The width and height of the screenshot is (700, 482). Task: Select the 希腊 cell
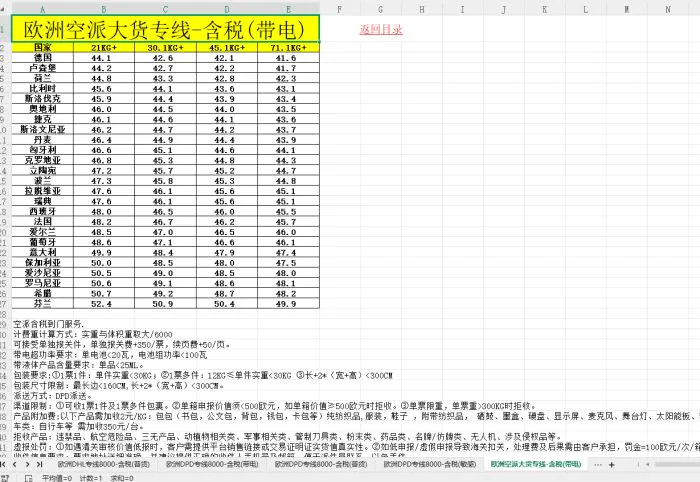(42, 294)
